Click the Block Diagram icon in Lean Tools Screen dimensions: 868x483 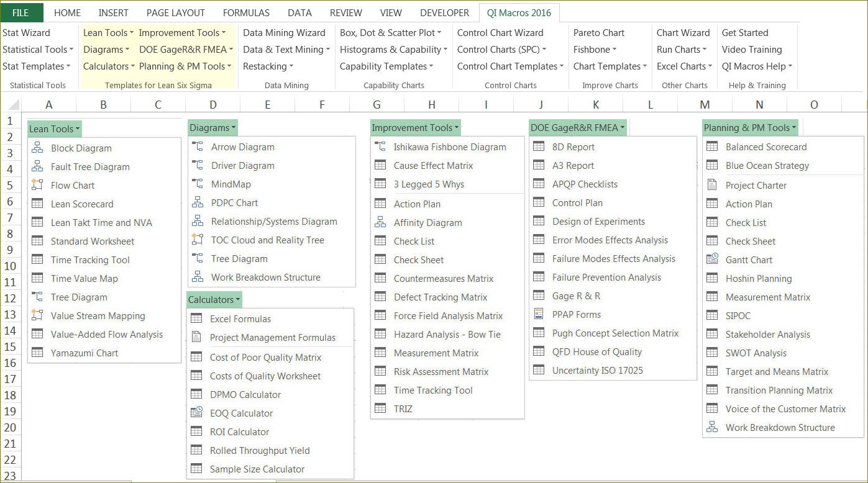click(x=37, y=148)
